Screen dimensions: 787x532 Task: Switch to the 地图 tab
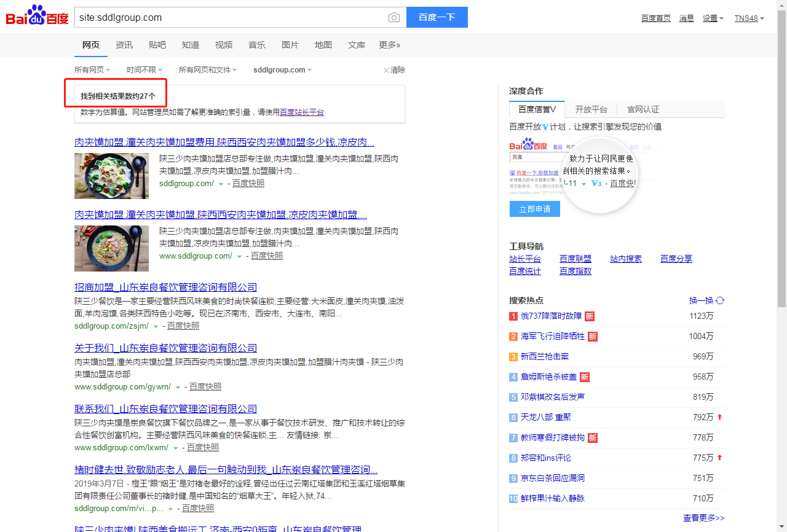coord(323,45)
